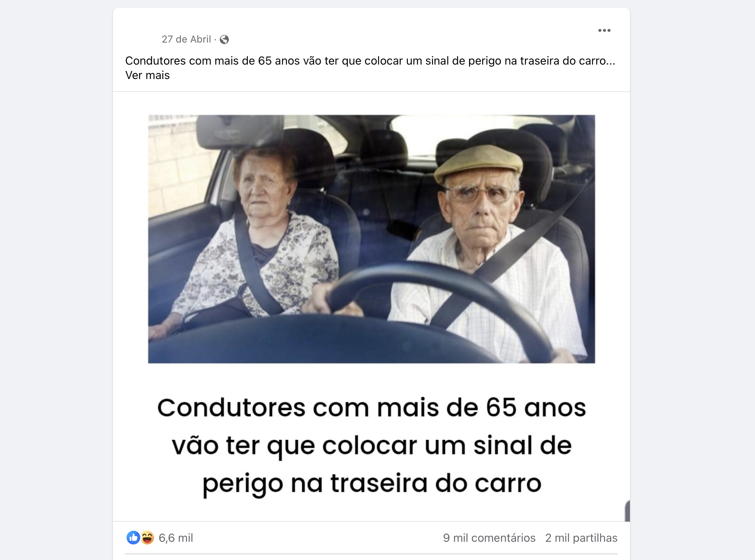
Task: Click the blue Like reaction icon
Action: tap(133, 538)
